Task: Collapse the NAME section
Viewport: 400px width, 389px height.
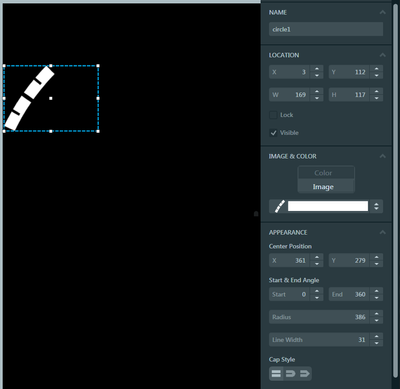Action: point(382,12)
